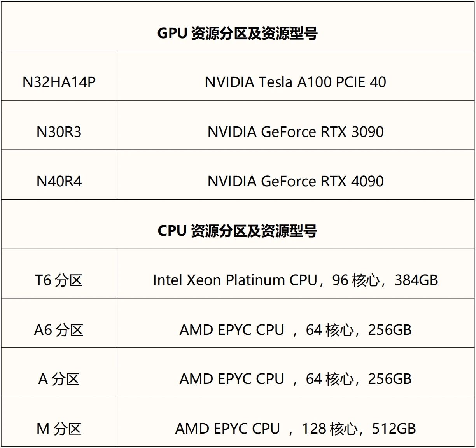
Task: Click the Intel Xeon Platinum CPU text
Action: (235, 280)
